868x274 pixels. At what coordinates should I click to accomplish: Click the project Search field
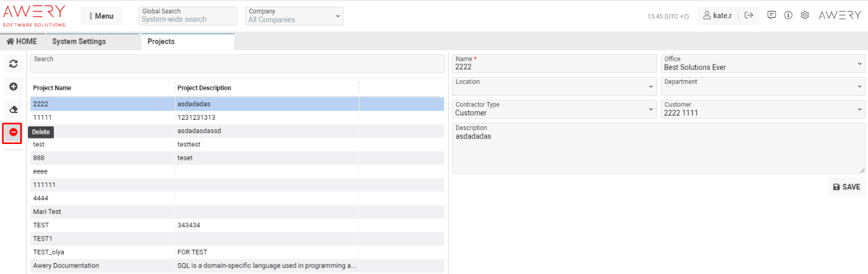[x=237, y=64]
